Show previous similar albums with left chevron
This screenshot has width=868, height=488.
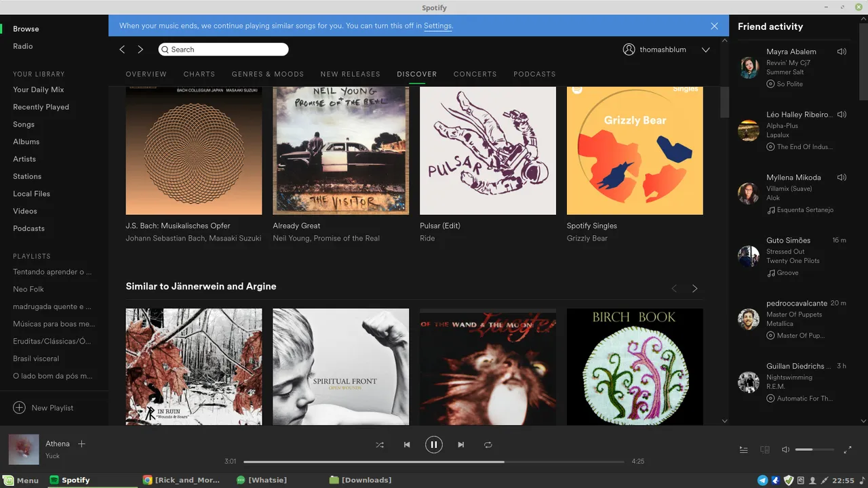pos(674,288)
